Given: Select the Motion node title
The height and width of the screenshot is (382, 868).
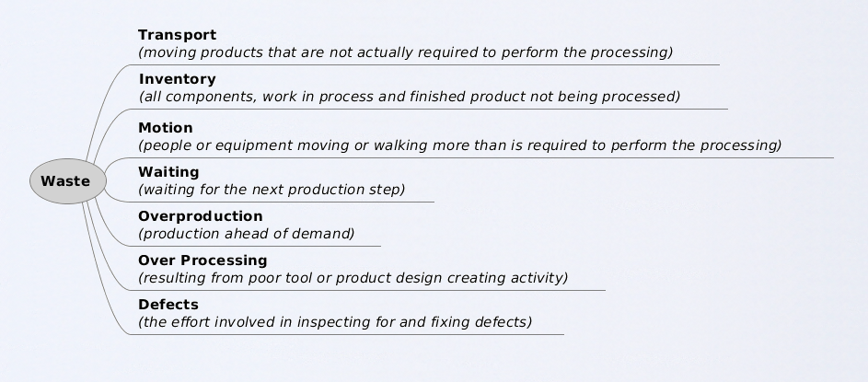Looking at the screenshot, I should 166,128.
